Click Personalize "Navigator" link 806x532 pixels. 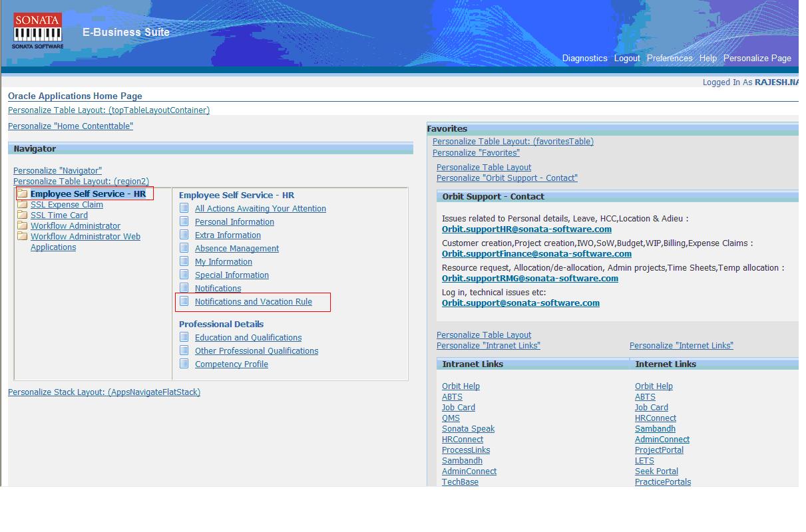click(57, 171)
